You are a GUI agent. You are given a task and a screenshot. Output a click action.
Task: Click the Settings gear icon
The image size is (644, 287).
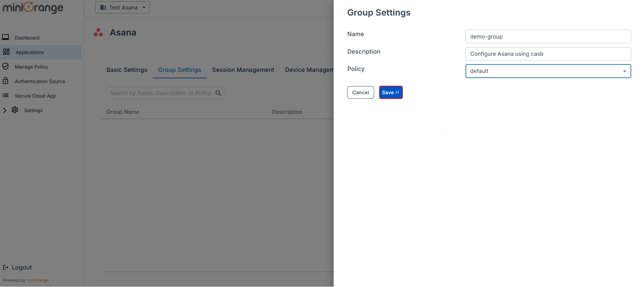15,110
